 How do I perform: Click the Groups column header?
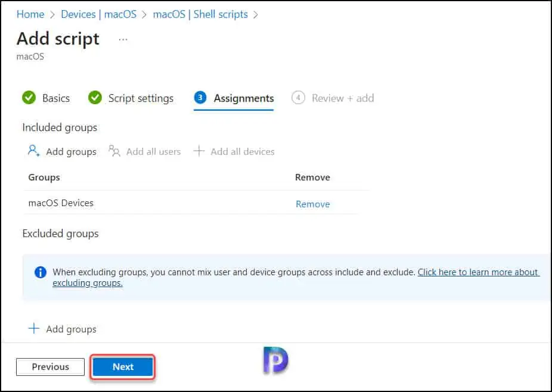[44, 178]
